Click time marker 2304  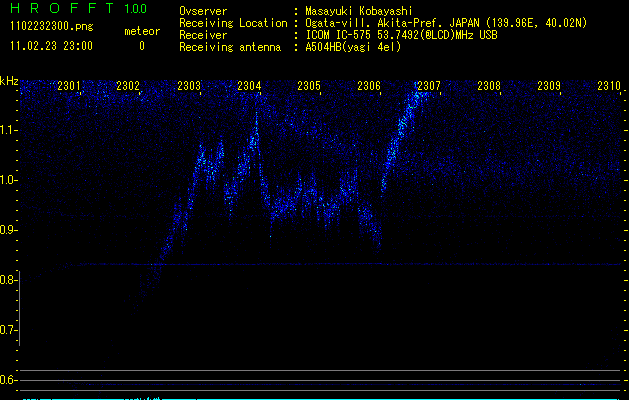click(x=249, y=86)
